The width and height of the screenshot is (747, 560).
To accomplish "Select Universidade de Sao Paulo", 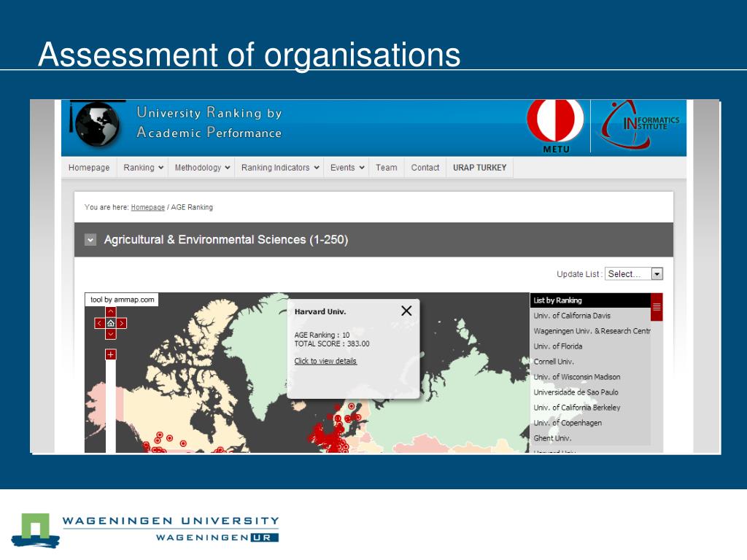I will (590, 392).
